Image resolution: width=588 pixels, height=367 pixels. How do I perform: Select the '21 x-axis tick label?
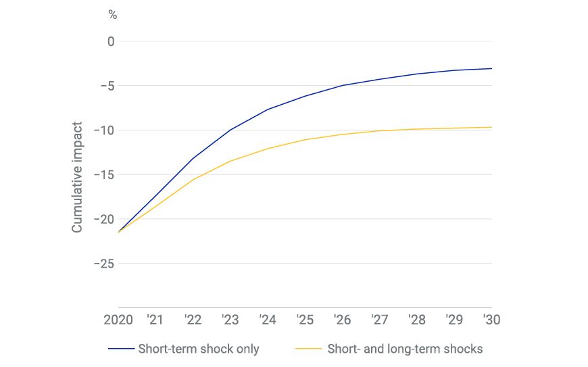(155, 318)
